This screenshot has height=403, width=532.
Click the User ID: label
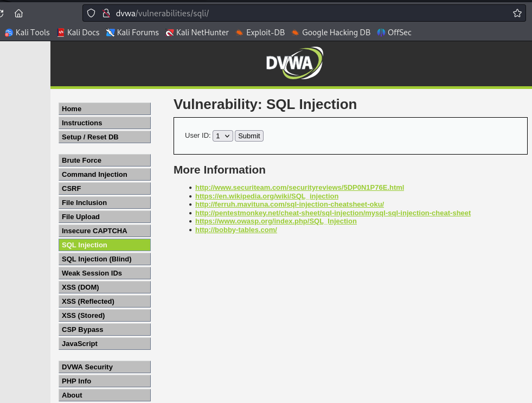point(198,136)
